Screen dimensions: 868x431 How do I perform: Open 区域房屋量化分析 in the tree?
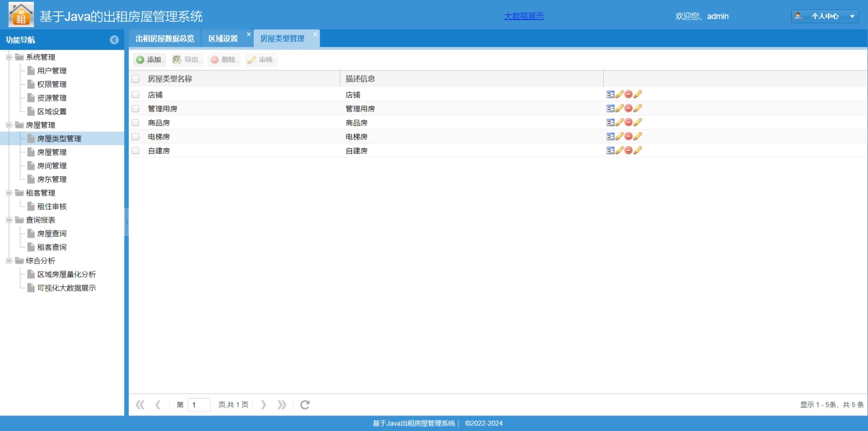pyautogui.click(x=66, y=274)
